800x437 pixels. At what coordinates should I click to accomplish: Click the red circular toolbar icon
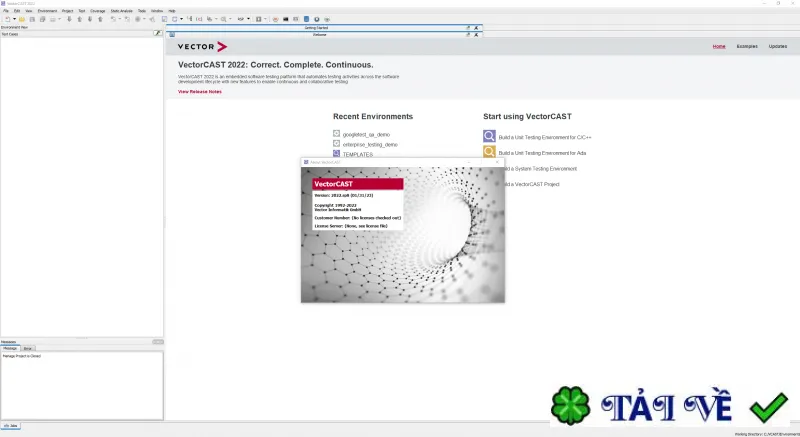(276, 19)
